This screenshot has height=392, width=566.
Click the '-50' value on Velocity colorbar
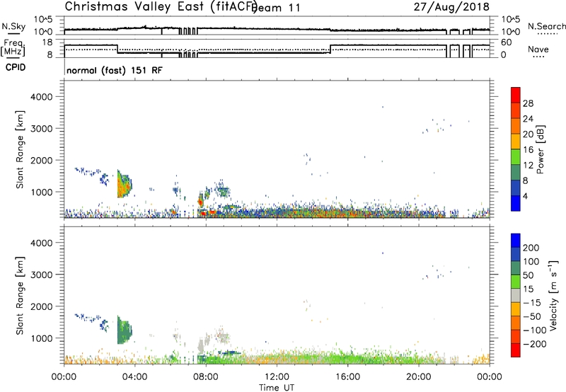point(532,316)
